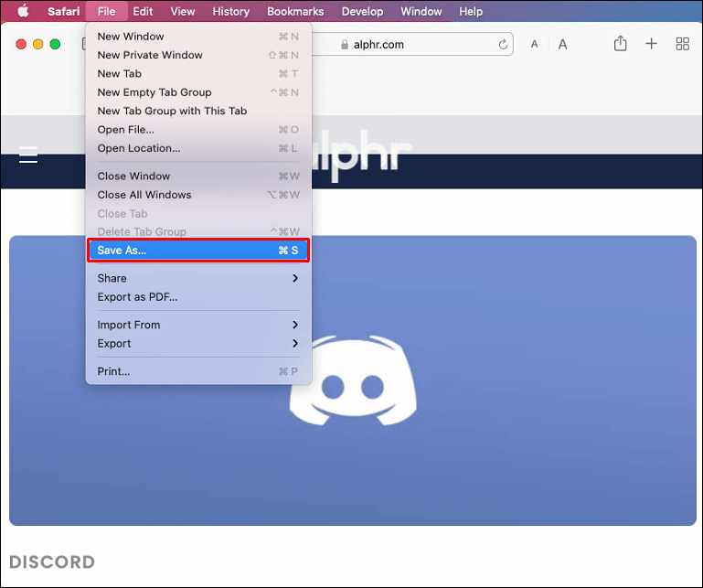Open the Window menu

[x=421, y=11]
